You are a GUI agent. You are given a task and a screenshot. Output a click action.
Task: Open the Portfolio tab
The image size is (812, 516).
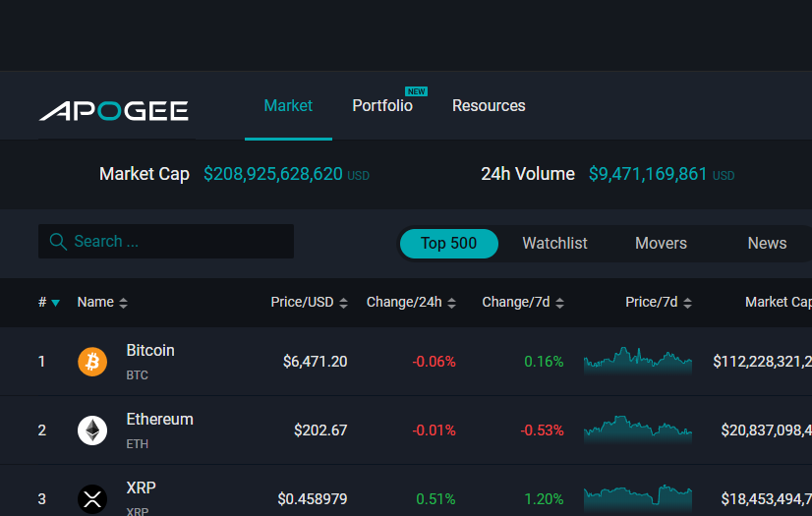(382, 105)
